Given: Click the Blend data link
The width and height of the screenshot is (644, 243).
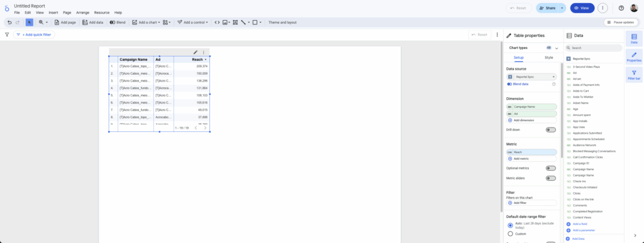Looking at the screenshot, I should (x=520, y=84).
